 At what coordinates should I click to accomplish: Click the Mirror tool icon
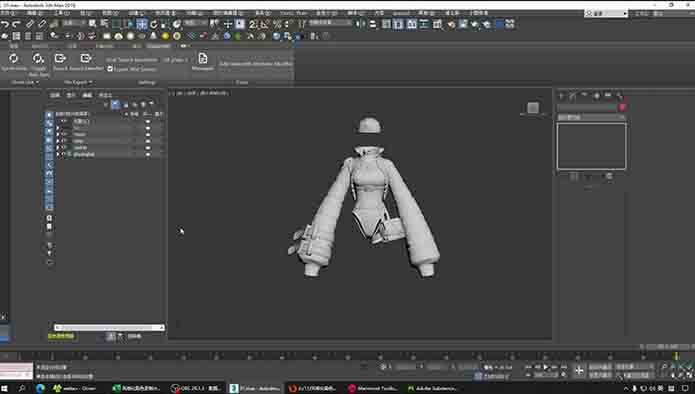361,24
